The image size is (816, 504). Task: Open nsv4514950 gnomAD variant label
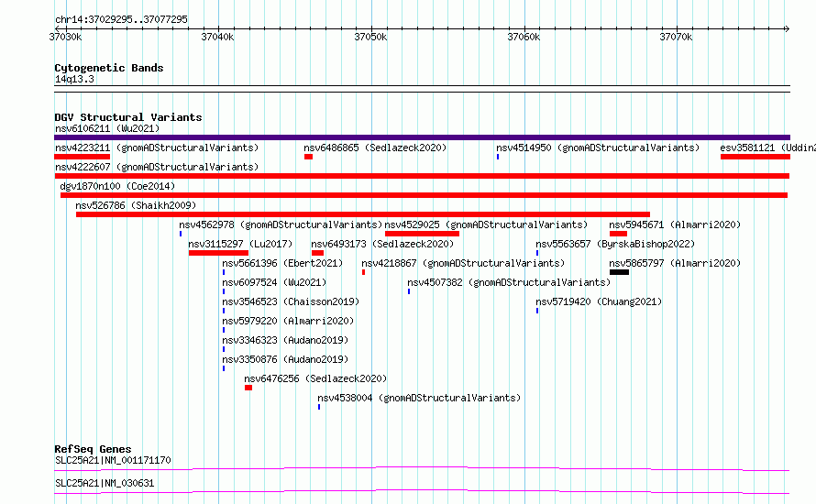[598, 148]
